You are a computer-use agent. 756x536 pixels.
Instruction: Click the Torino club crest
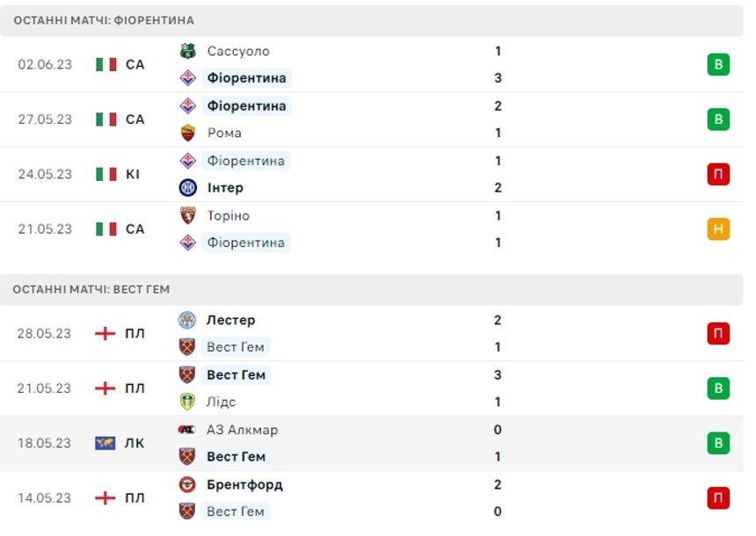coord(187,215)
